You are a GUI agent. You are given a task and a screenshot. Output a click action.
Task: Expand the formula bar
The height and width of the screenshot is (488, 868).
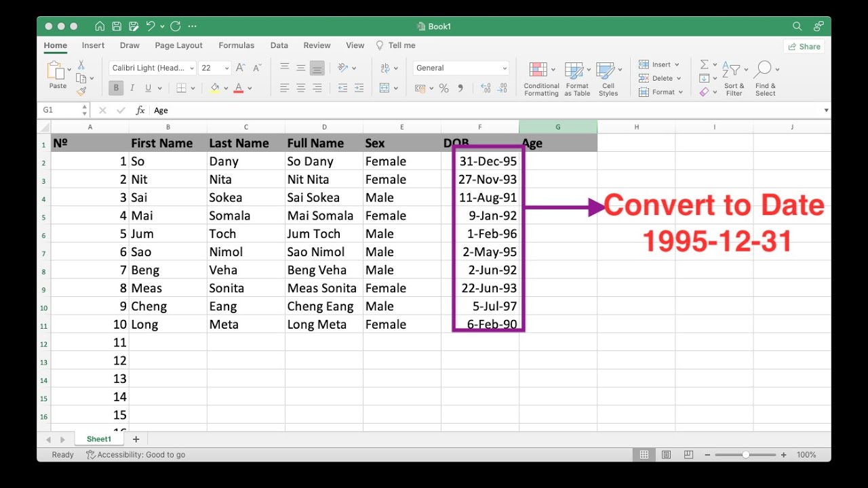point(826,110)
